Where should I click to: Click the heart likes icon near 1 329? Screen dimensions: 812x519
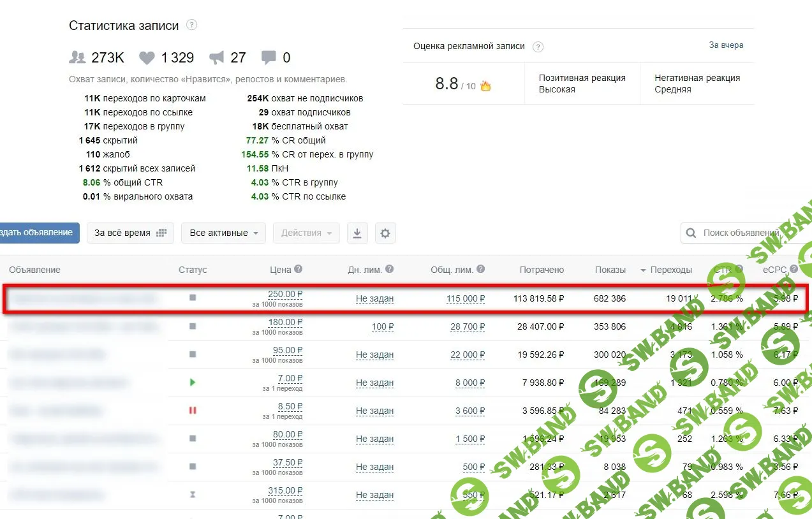(x=147, y=58)
